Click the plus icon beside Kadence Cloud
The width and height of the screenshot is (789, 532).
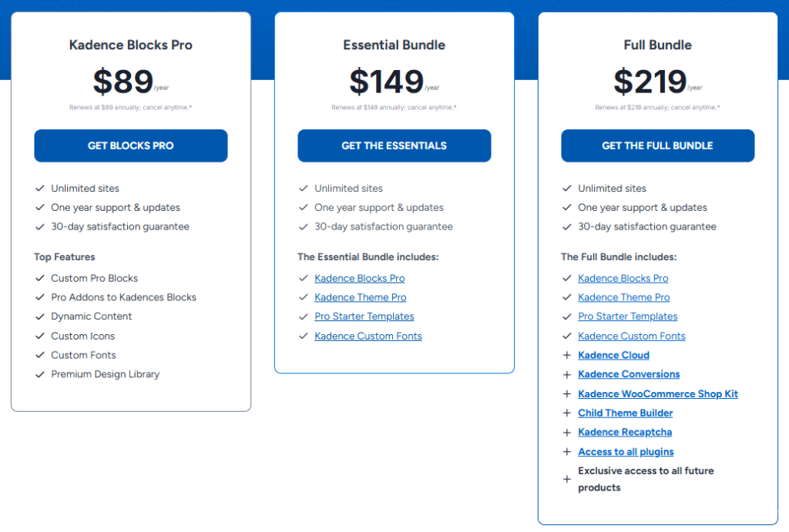567,356
